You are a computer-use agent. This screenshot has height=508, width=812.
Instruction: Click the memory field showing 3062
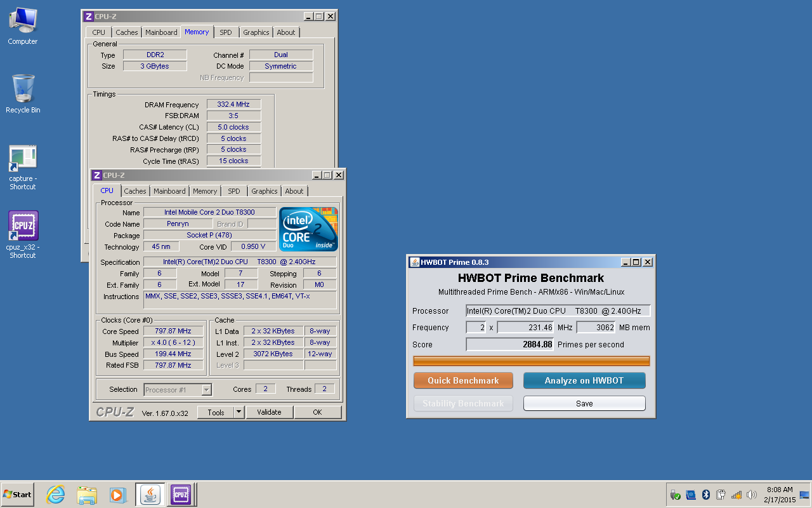click(596, 328)
